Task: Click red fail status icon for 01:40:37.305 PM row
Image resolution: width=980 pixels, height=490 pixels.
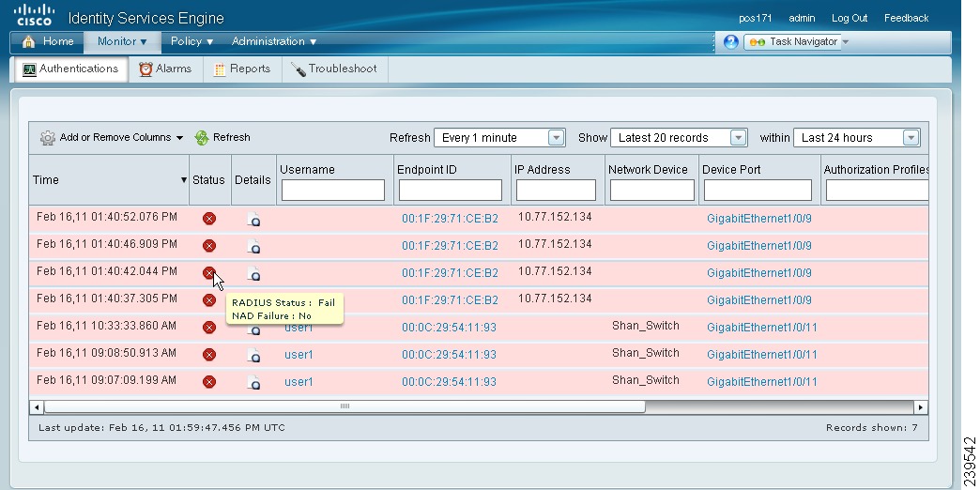Action: click(209, 300)
